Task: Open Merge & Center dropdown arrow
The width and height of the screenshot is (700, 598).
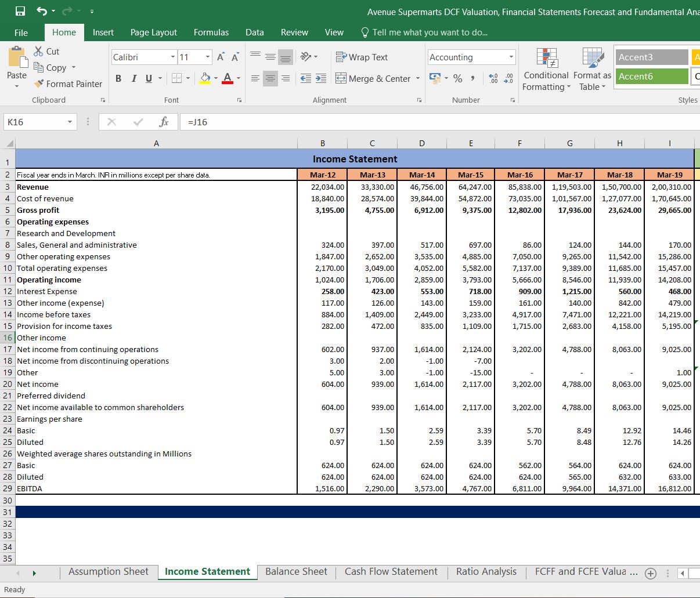Action: pos(418,78)
